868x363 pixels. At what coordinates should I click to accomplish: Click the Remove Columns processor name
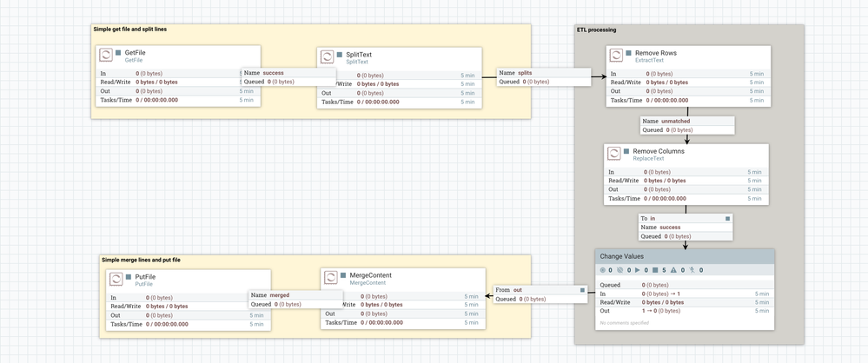pos(659,150)
